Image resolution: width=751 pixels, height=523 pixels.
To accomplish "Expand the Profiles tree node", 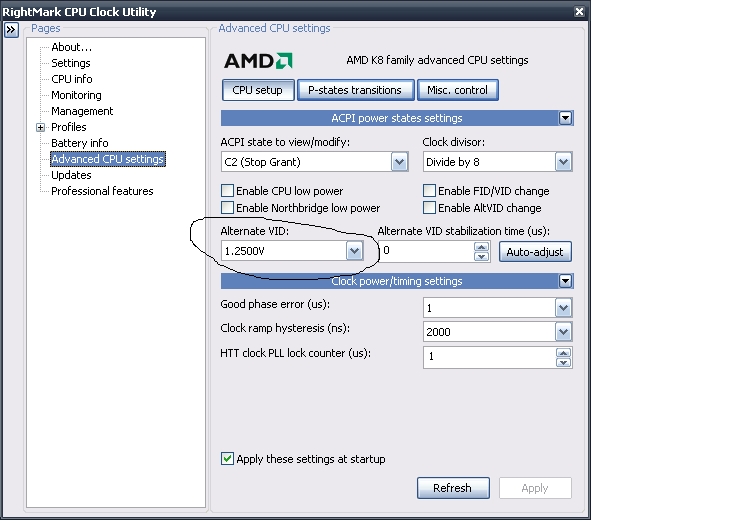I will (41, 127).
